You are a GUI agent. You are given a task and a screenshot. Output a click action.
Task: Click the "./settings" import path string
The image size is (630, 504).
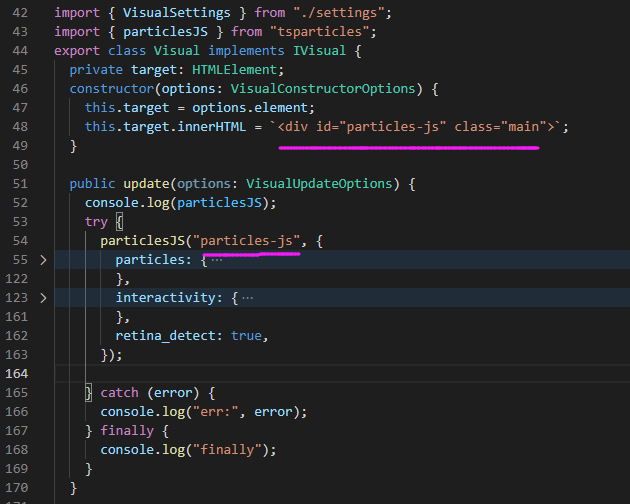339,12
